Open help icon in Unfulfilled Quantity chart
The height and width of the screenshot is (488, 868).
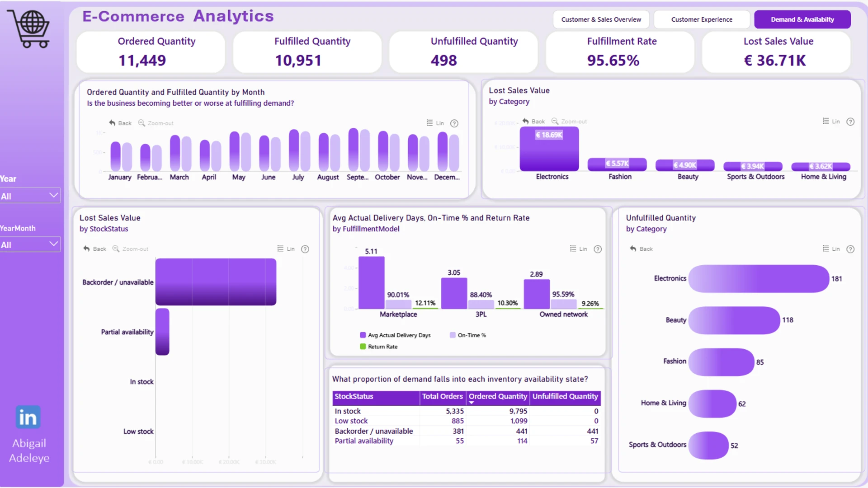click(x=850, y=249)
